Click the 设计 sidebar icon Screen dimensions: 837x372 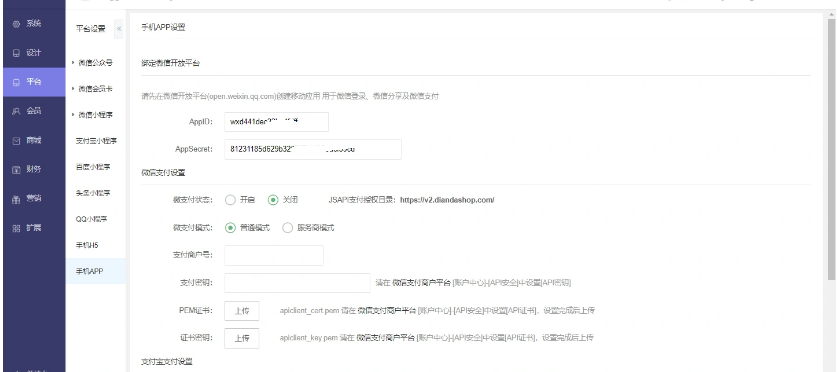pyautogui.click(x=16, y=53)
